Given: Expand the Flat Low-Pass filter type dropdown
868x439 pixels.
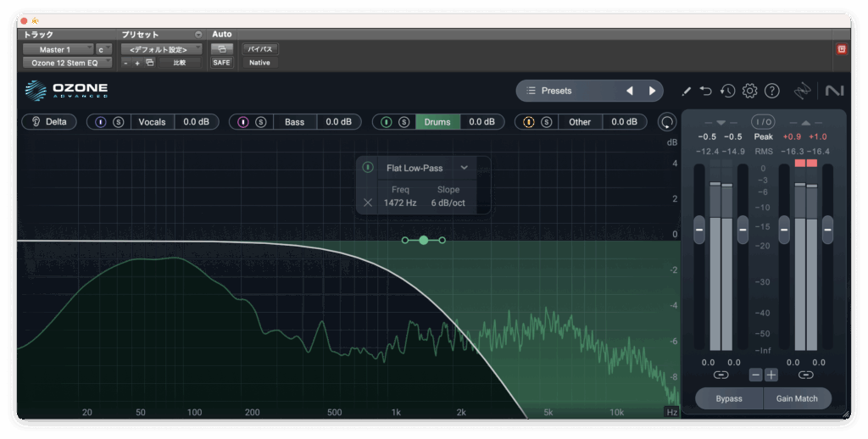Looking at the screenshot, I should tap(464, 168).
